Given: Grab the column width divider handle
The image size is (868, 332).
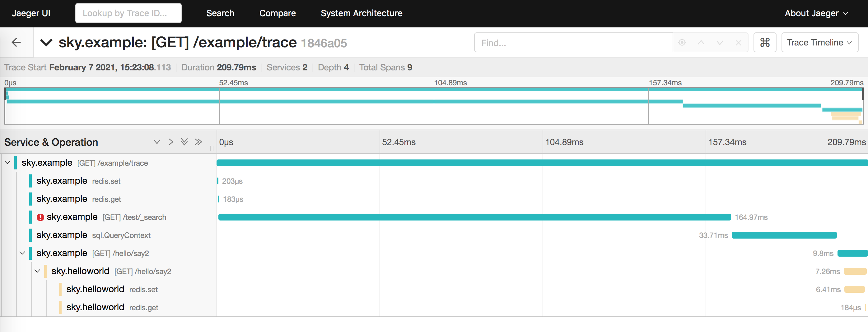Looking at the screenshot, I should point(212,149).
